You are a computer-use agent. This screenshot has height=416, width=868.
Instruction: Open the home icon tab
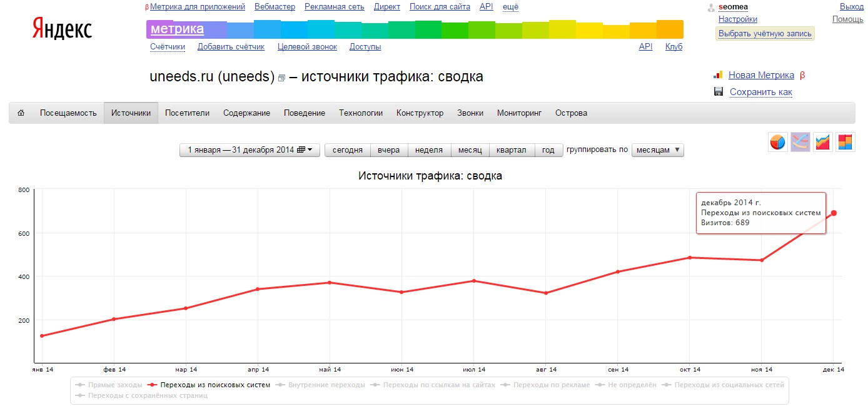[21, 113]
